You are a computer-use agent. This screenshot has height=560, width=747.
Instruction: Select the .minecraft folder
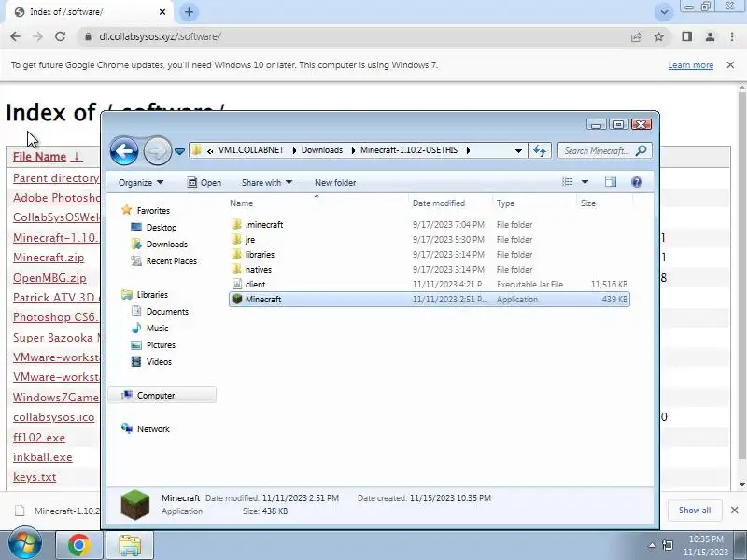(430, 224)
